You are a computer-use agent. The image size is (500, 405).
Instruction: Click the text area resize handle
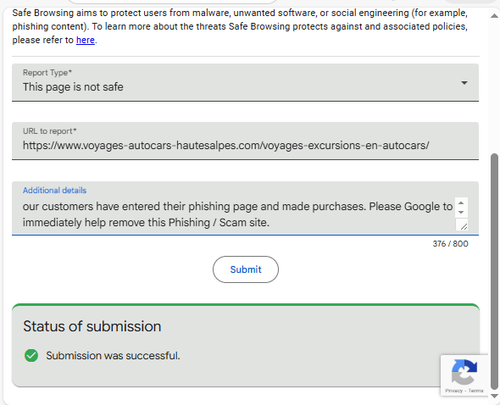(x=463, y=226)
